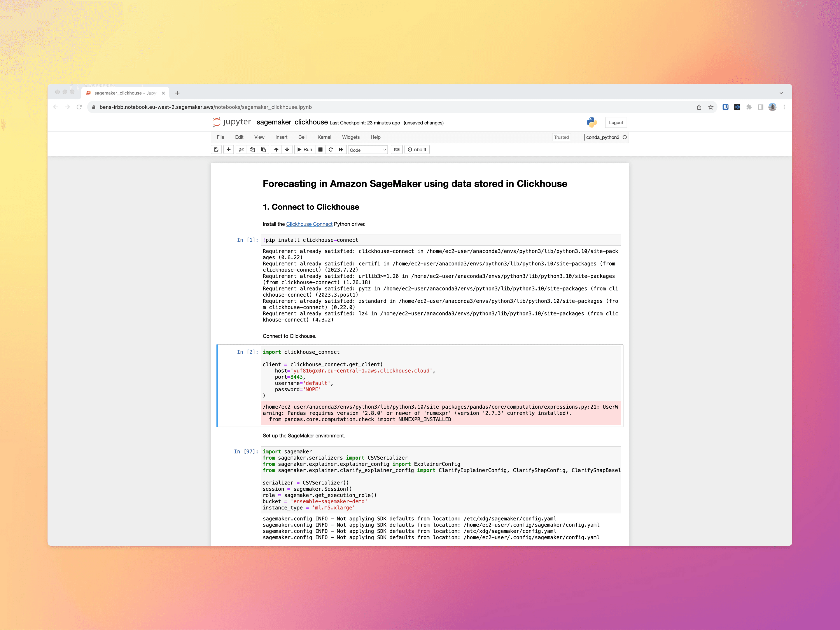Open Chrome's three-dot menu

click(784, 107)
